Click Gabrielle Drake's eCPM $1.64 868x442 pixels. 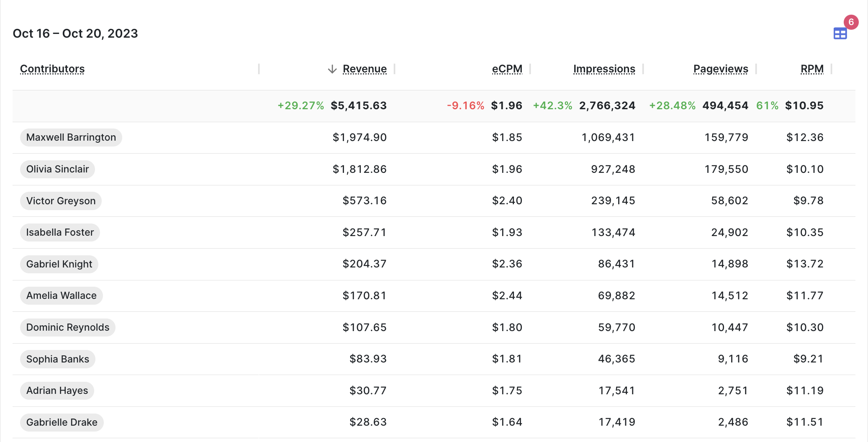coord(507,422)
